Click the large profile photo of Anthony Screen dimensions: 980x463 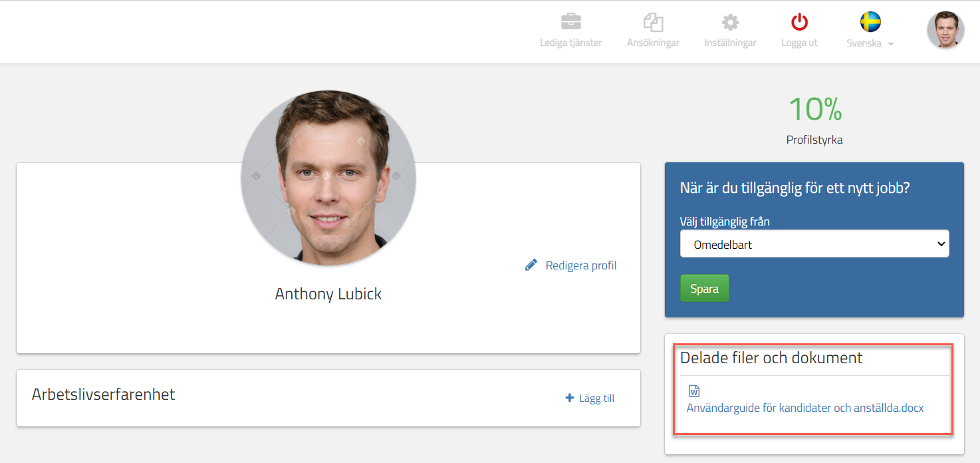coord(328,178)
